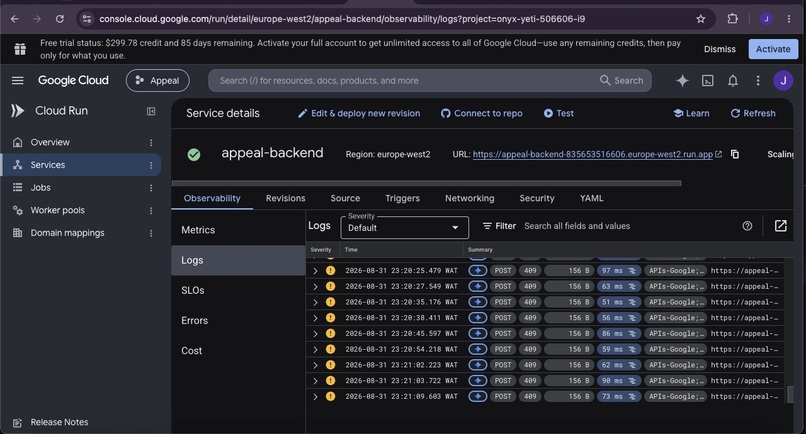Open the Chrome three-dot menu
The width and height of the screenshot is (806, 434).
(789, 19)
